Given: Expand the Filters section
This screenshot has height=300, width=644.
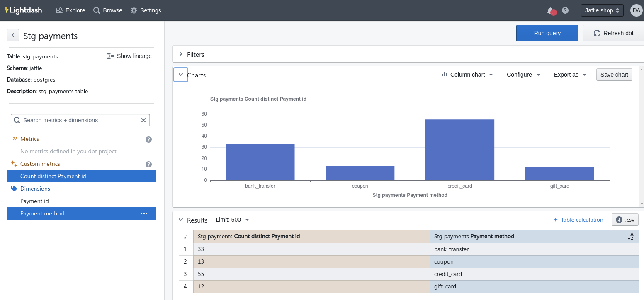Looking at the screenshot, I should tap(181, 54).
